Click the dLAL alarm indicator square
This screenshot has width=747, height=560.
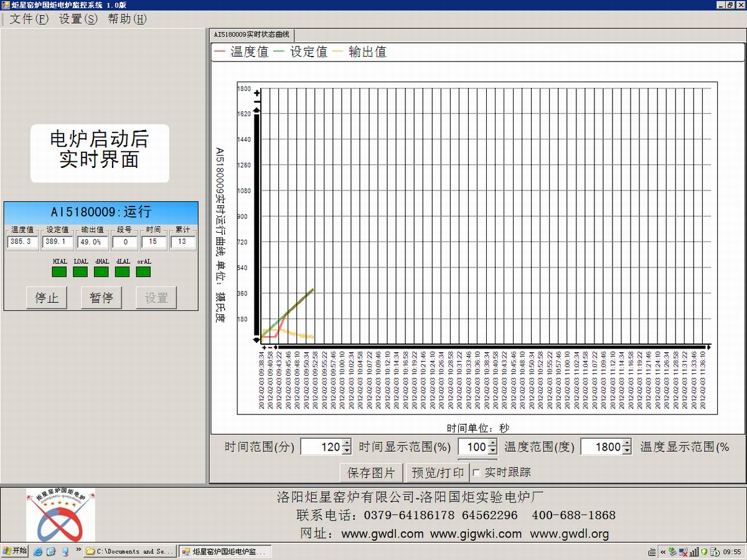click(x=123, y=271)
